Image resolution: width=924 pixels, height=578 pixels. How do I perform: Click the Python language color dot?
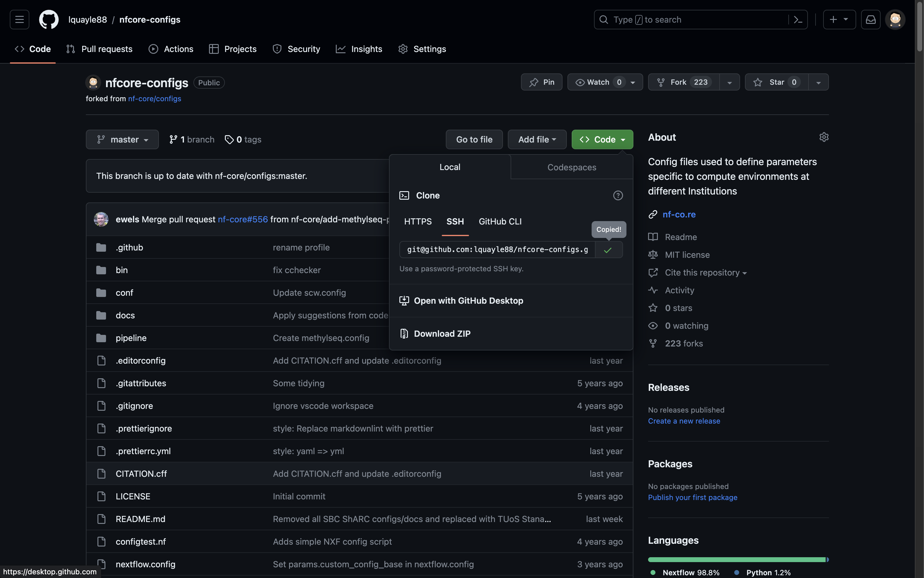pos(736,572)
